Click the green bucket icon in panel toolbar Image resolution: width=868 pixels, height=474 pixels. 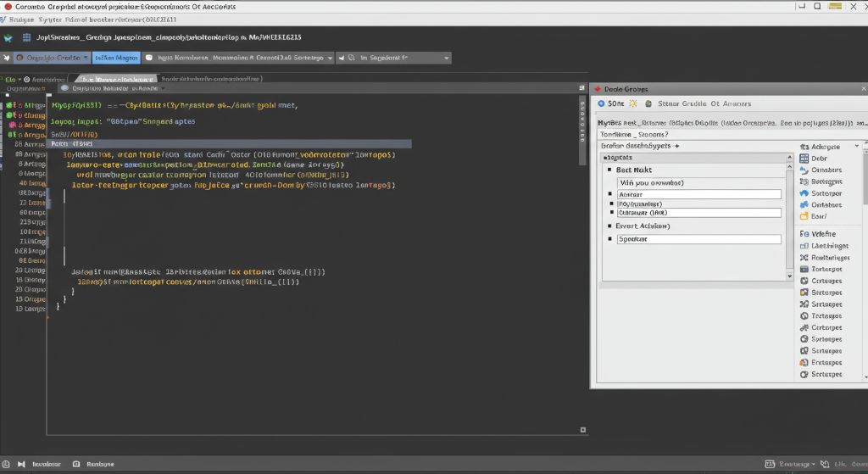click(x=648, y=103)
